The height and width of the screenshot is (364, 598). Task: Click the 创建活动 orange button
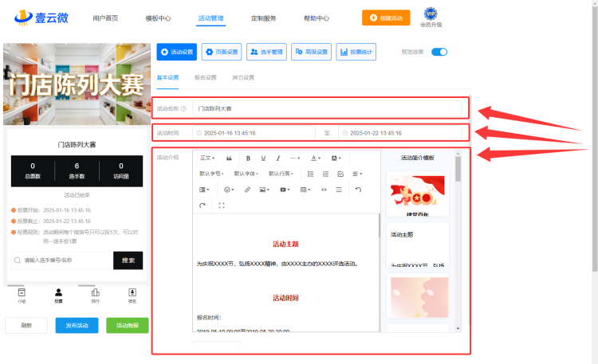[386, 18]
